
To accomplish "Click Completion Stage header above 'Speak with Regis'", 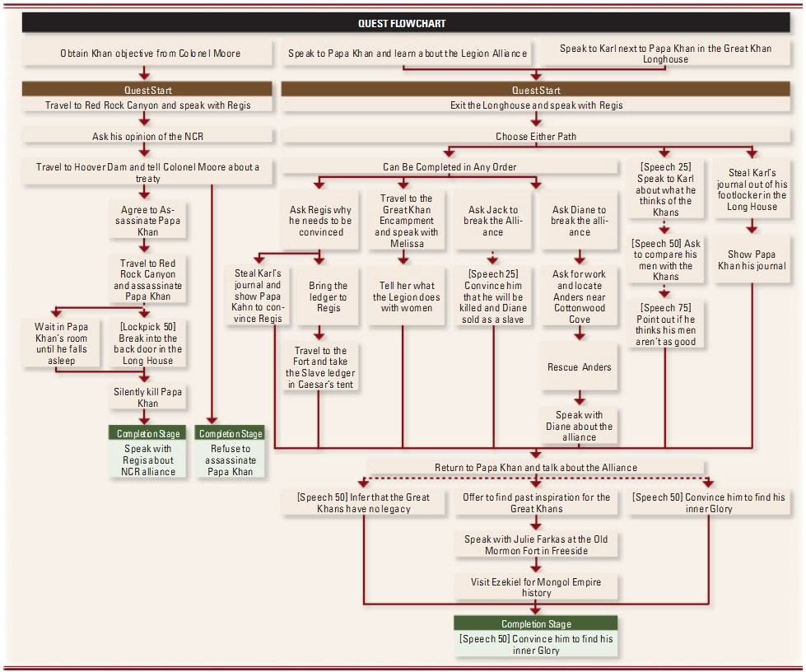I will [x=147, y=433].
